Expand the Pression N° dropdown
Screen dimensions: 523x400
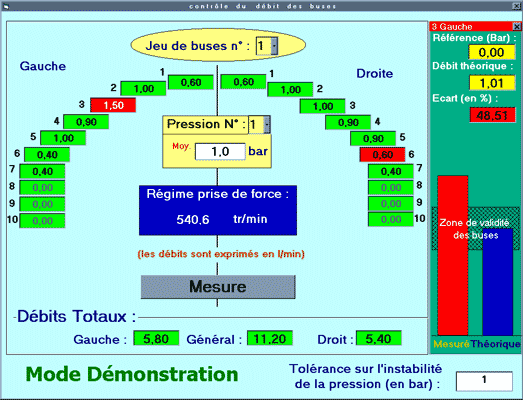tap(267, 124)
